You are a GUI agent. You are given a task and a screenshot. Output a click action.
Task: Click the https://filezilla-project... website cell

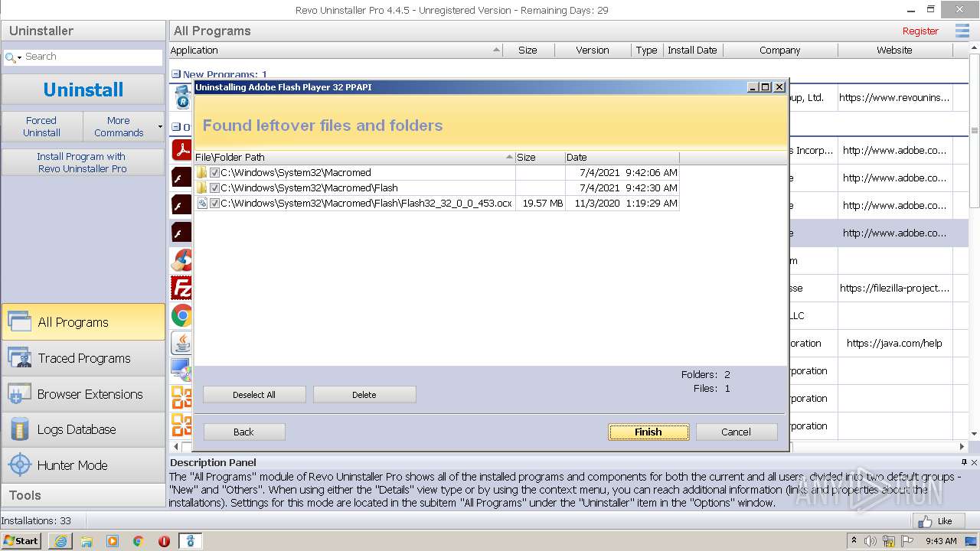(x=894, y=289)
